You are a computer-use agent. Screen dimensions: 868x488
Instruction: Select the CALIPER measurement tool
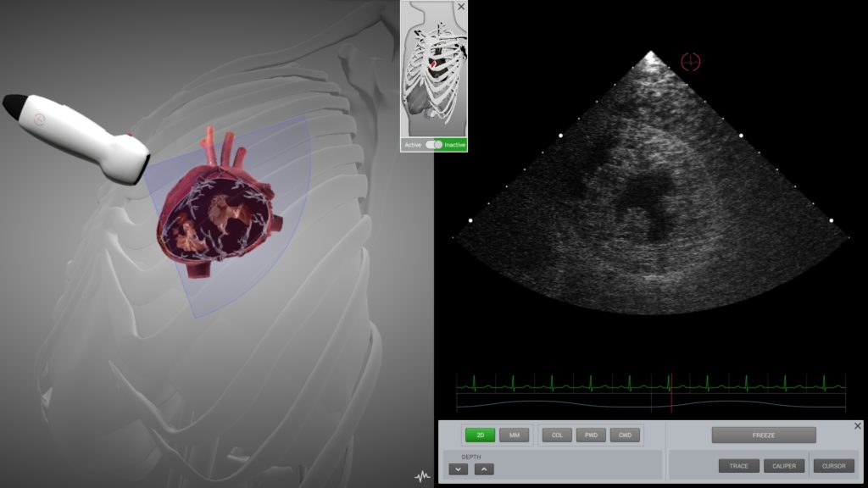[x=784, y=466]
